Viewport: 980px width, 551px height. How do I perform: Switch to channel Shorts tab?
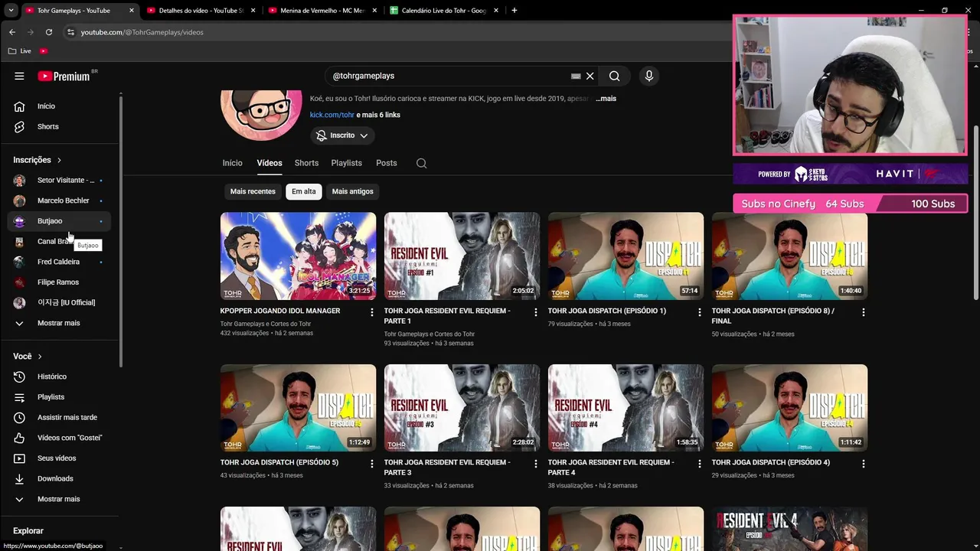click(306, 163)
